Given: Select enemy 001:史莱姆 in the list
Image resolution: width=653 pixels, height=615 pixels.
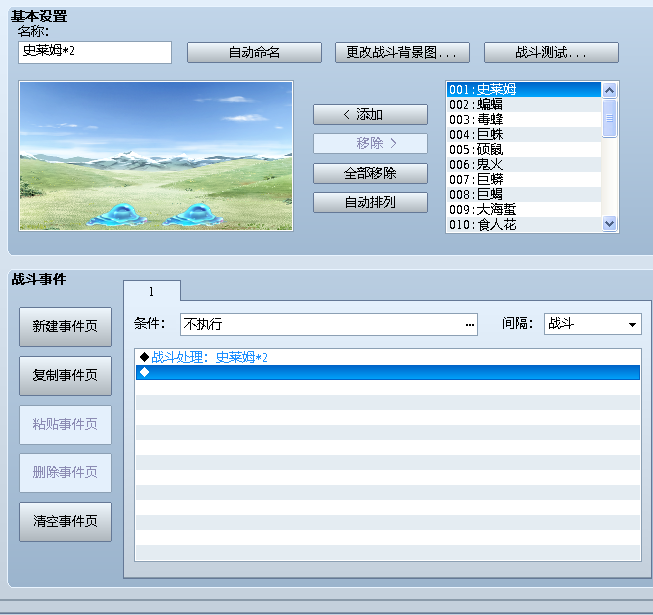Looking at the screenshot, I should coord(524,90).
